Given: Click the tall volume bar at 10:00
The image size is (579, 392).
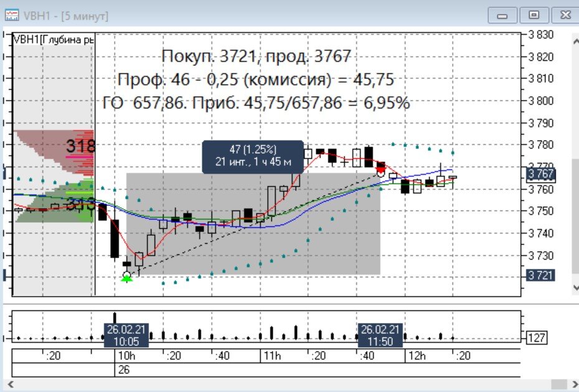Looking at the screenshot, I should (115, 318).
